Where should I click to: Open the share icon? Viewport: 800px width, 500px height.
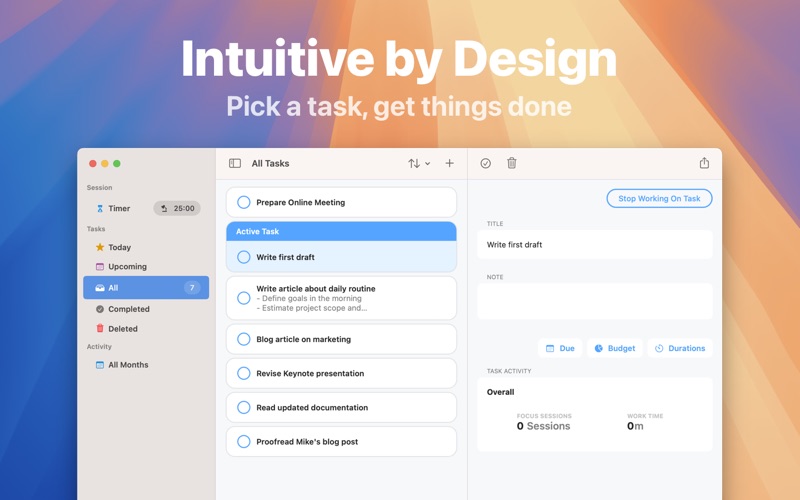coord(704,163)
